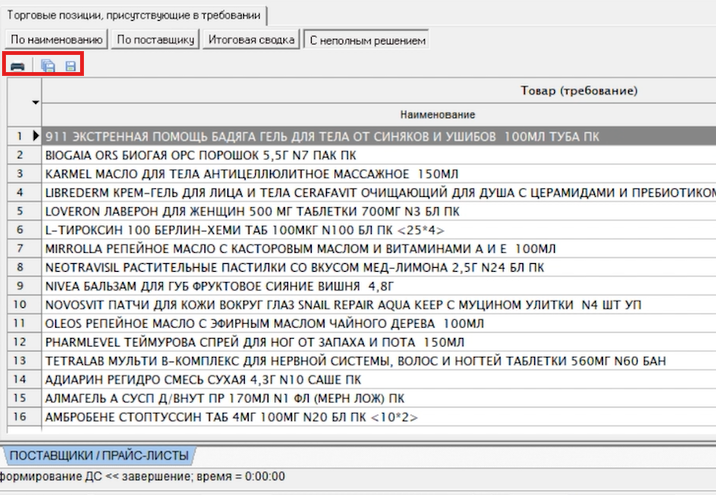Switch to the По поставщику tab
Image resolution: width=716 pixels, height=495 pixels.
(x=155, y=40)
